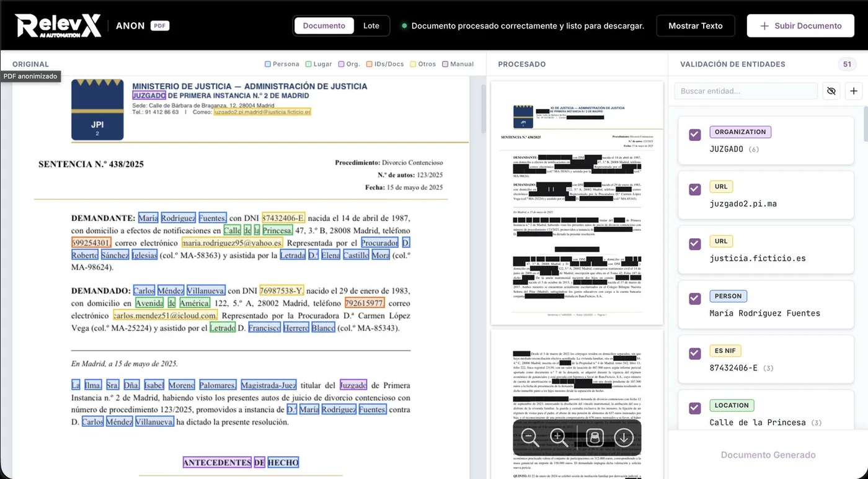Click the URL tag above justicia.ficticio.es
The width and height of the screenshot is (868, 479).
click(721, 241)
